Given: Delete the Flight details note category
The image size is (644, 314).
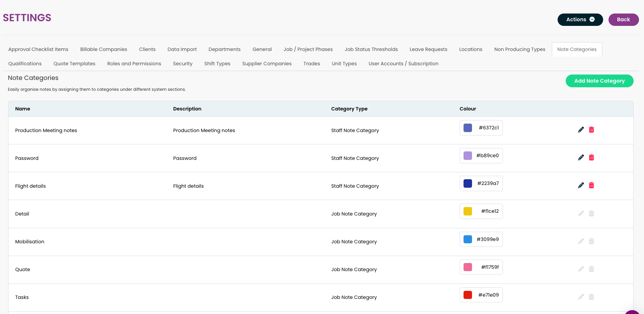Looking at the screenshot, I should click(x=591, y=185).
